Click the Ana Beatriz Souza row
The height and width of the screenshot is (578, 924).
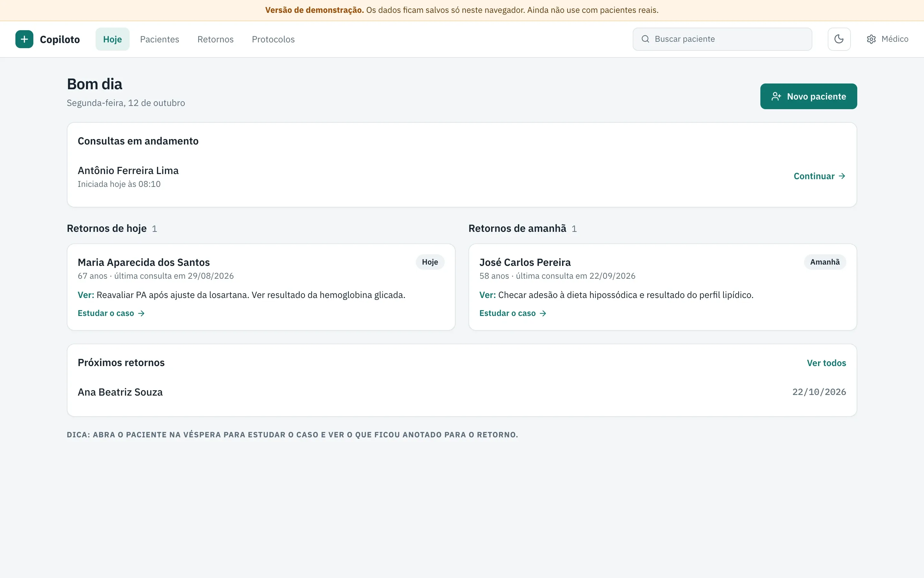tap(462, 392)
